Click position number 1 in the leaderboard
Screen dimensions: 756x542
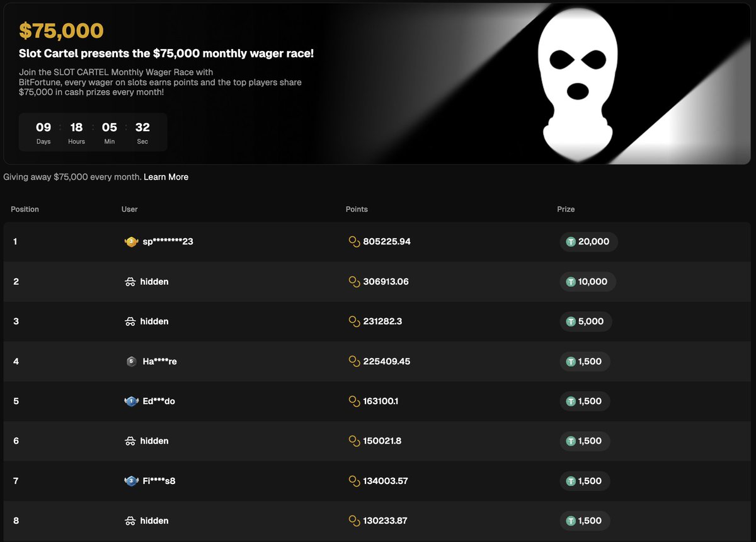click(15, 241)
